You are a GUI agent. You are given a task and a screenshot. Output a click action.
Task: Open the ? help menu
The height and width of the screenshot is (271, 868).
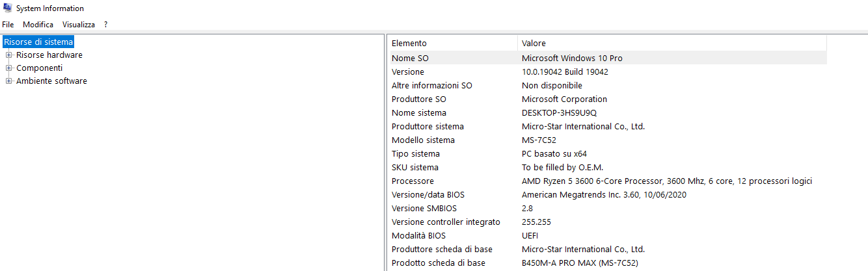pos(105,24)
